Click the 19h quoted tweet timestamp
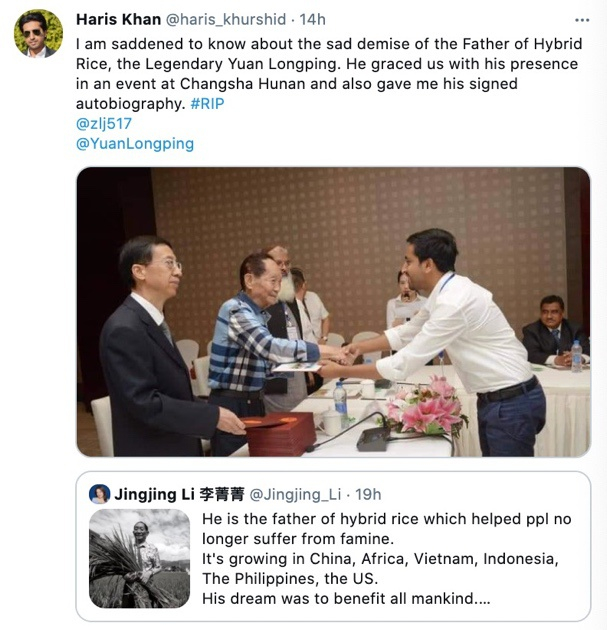The height and width of the screenshot is (630, 607). (367, 494)
